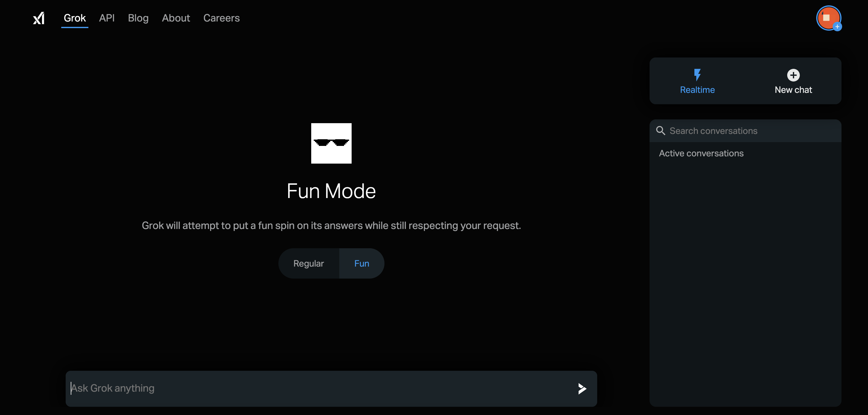Image resolution: width=868 pixels, height=415 pixels.
Task: Switch to Regular mode
Action: 308,263
